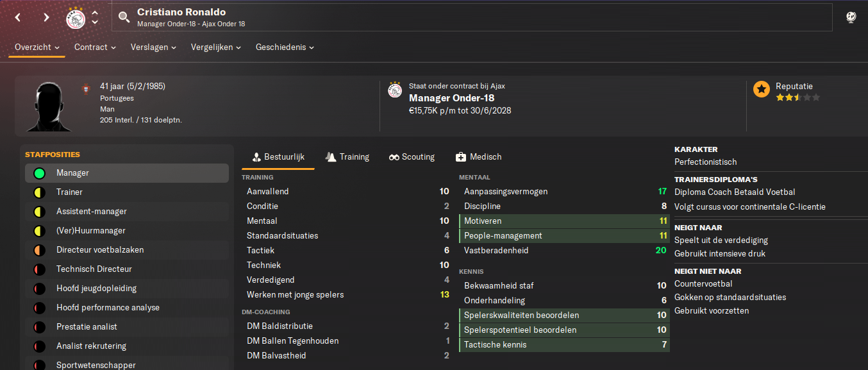Click the Aanpassingsvermogen attribute row
This screenshot has height=370, width=868.
[564, 191]
